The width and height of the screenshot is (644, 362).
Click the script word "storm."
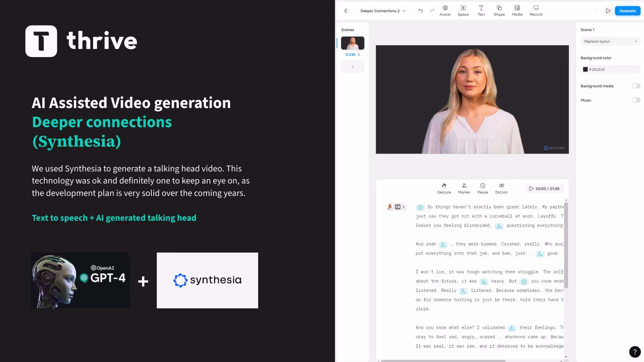423,309
